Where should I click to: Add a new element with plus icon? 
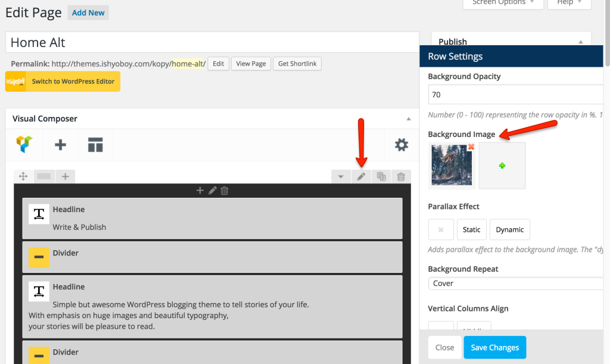pos(60,145)
